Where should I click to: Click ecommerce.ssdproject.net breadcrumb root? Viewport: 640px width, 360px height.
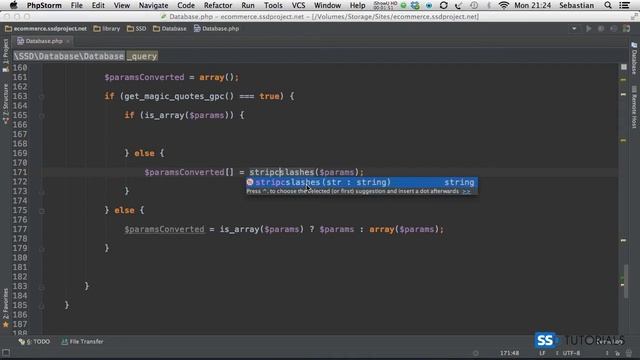pyautogui.click(x=46, y=29)
